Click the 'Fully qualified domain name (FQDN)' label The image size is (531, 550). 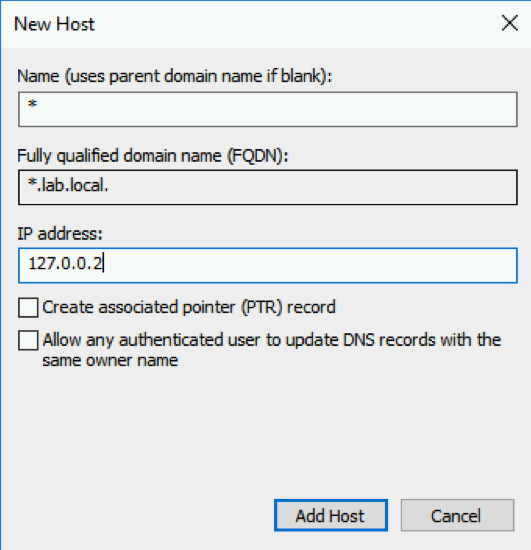click(153, 155)
